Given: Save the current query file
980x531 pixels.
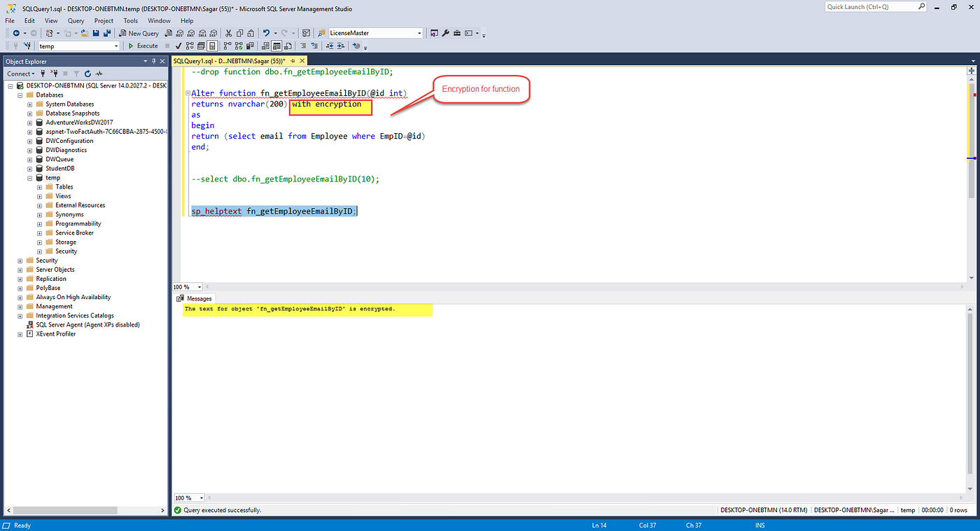Looking at the screenshot, I should (96, 33).
